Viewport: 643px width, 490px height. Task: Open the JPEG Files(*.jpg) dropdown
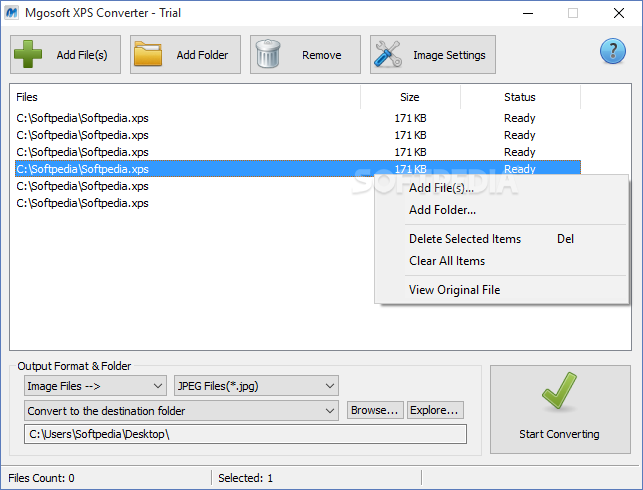tap(256, 386)
